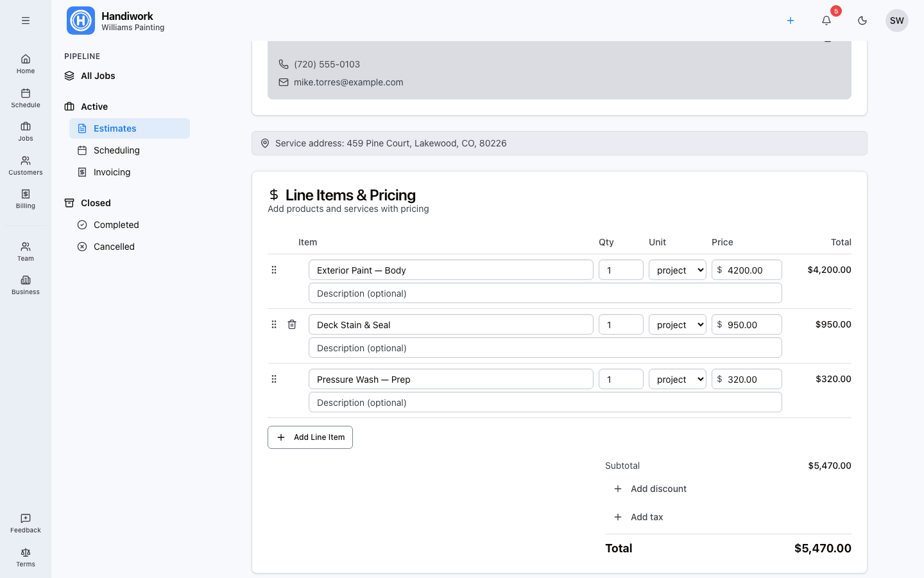Click the Deck Stain & Seal name field
This screenshot has width=924, height=578.
click(x=451, y=324)
